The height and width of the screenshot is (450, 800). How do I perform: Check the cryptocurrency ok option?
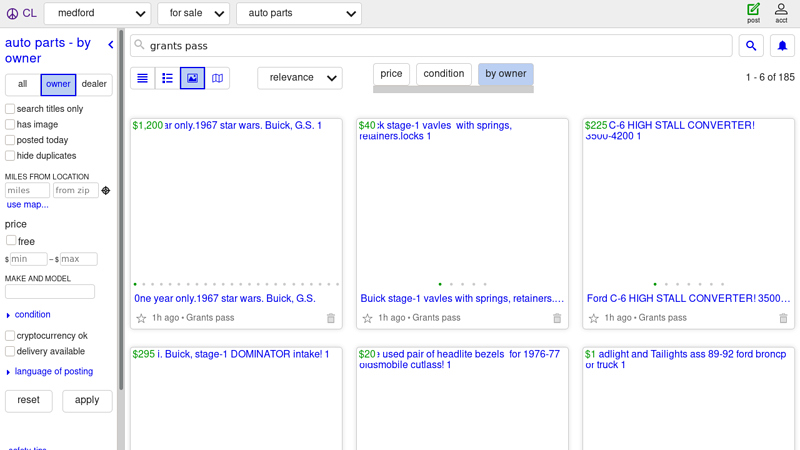10,336
